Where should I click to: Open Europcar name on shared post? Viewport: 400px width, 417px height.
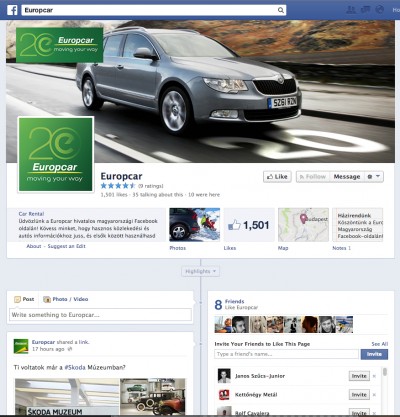click(x=43, y=342)
